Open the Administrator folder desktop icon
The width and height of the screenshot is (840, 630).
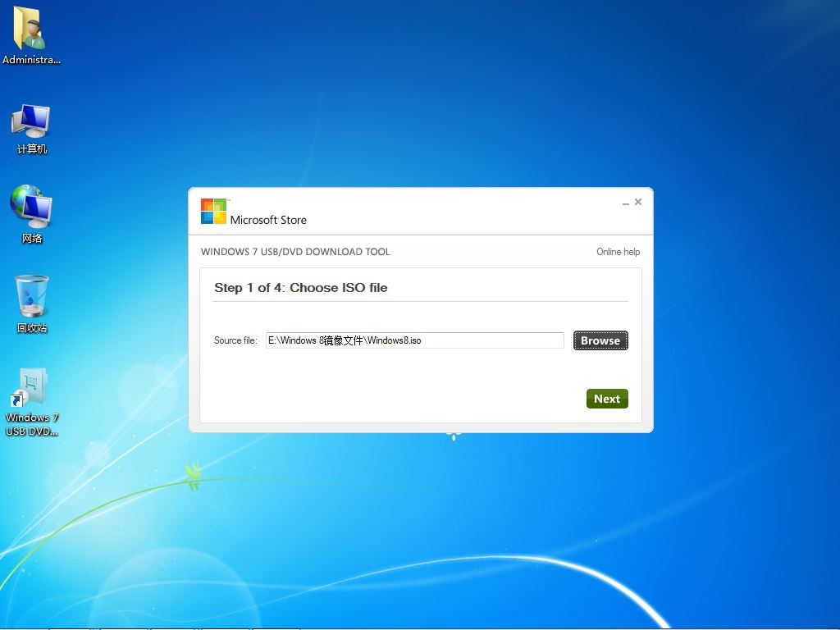point(31,34)
